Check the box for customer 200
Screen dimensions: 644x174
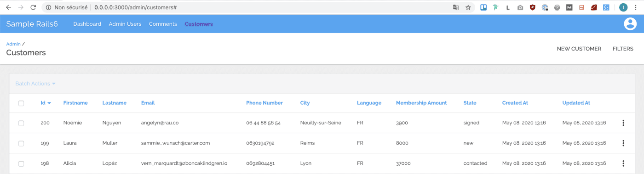tap(21, 123)
